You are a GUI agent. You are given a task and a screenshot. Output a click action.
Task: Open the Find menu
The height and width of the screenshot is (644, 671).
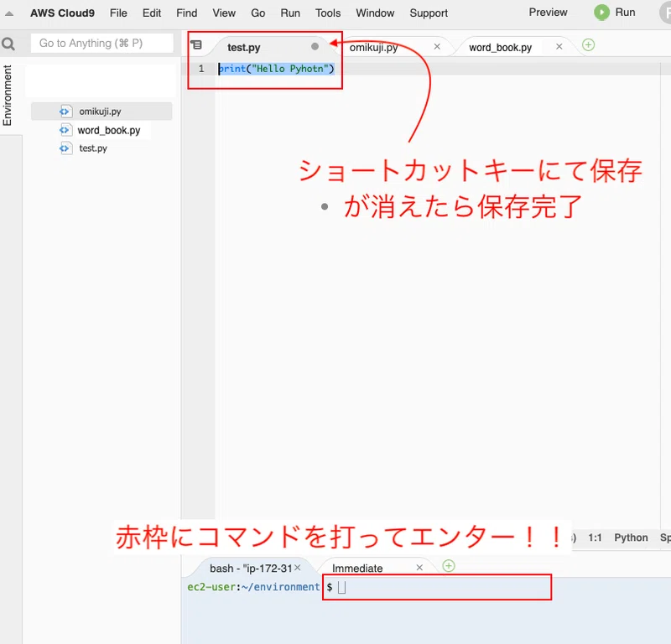tap(186, 13)
